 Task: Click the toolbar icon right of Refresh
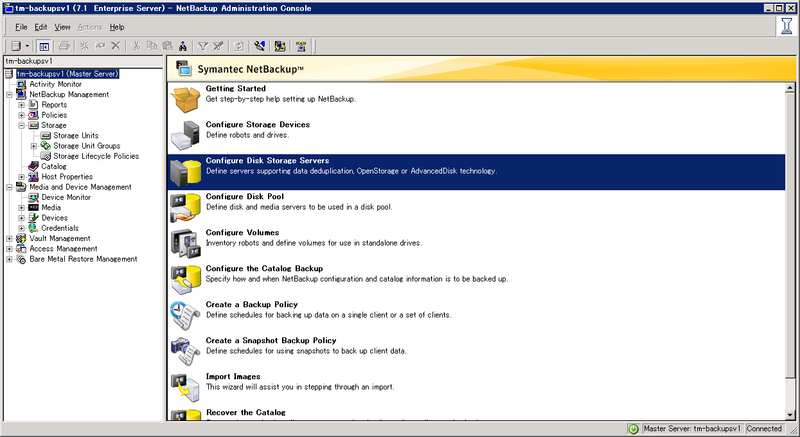259,46
